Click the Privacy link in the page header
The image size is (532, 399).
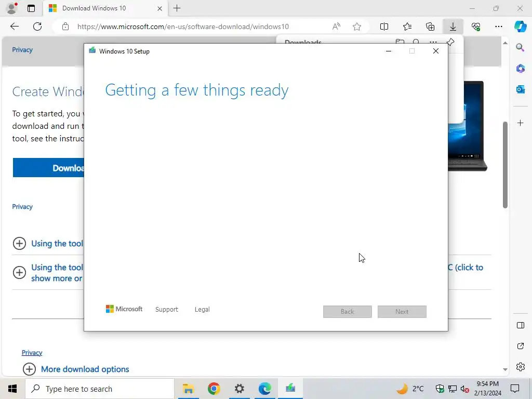click(x=22, y=50)
